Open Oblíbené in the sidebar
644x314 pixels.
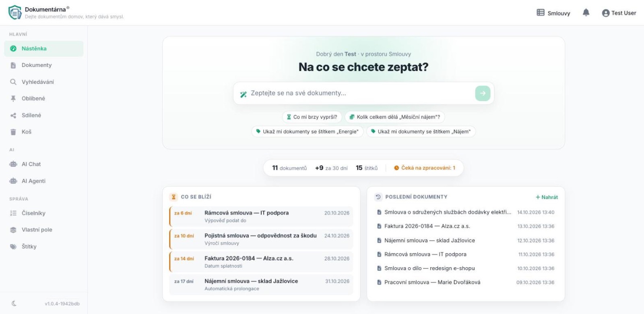44,98
